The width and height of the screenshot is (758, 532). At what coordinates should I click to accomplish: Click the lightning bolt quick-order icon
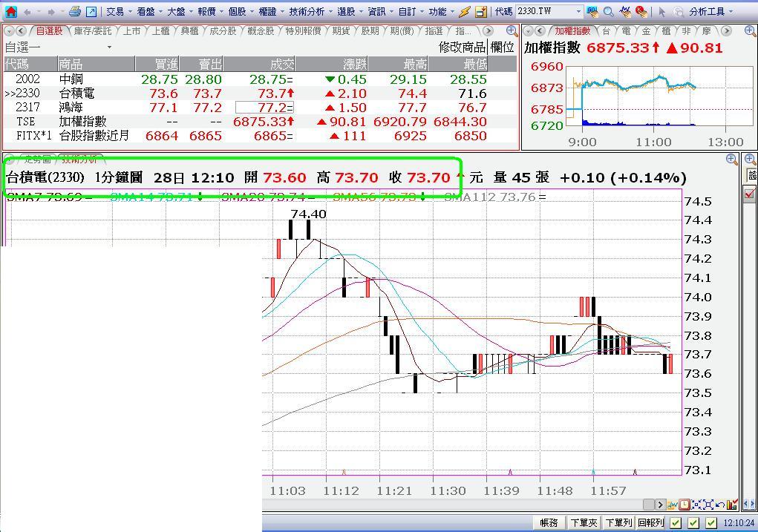pos(465,12)
